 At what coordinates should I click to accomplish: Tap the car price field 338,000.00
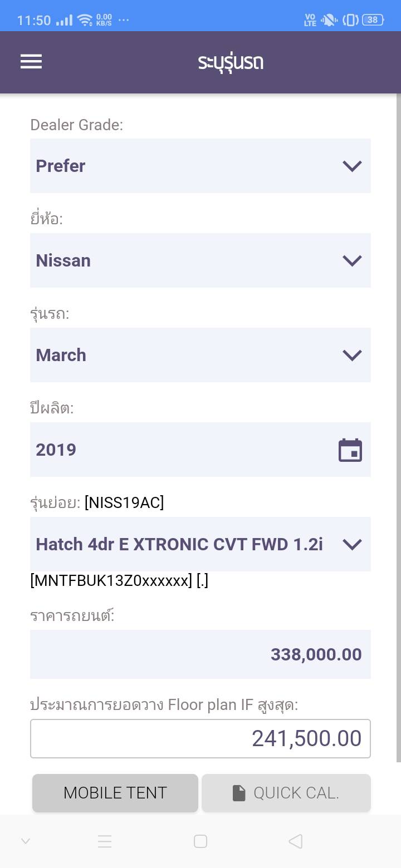click(x=200, y=654)
